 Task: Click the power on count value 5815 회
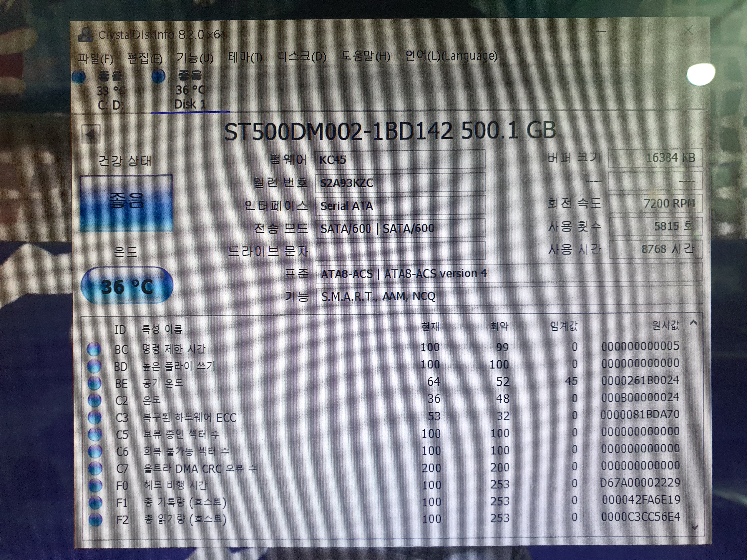click(656, 226)
